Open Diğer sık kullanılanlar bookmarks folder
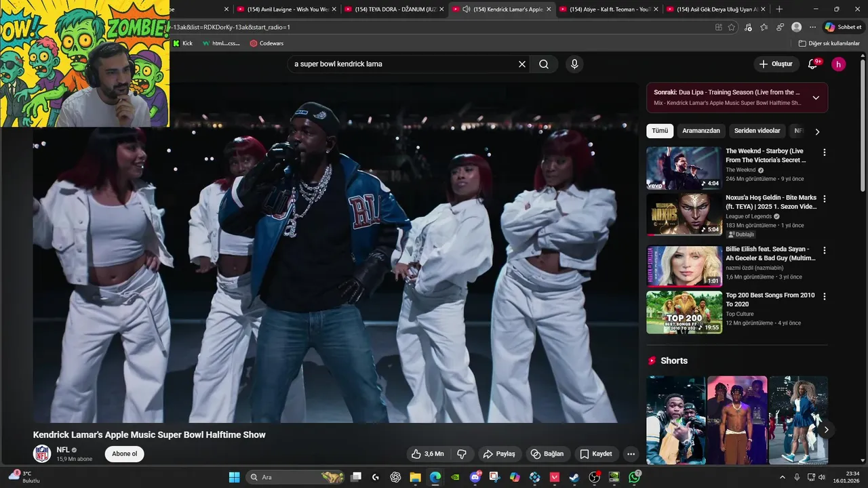 829,43
